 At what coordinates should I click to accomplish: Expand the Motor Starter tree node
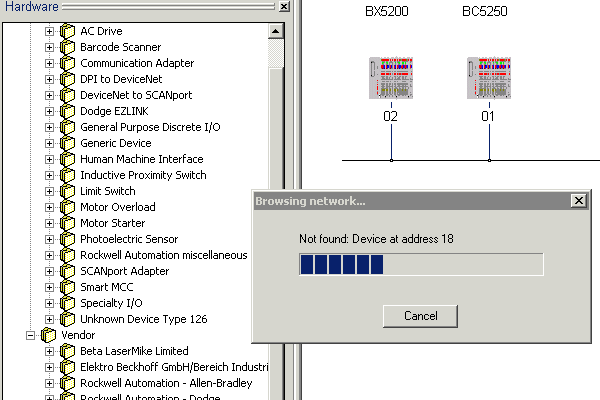(49, 223)
